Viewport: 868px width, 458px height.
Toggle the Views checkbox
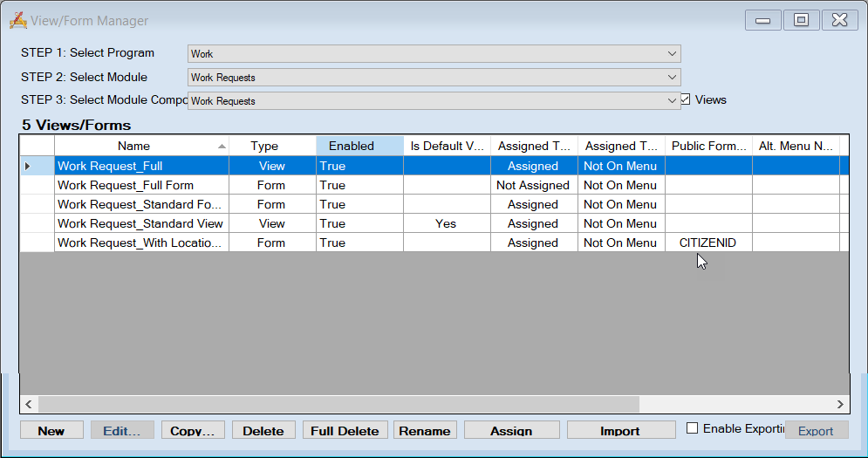[x=686, y=99]
